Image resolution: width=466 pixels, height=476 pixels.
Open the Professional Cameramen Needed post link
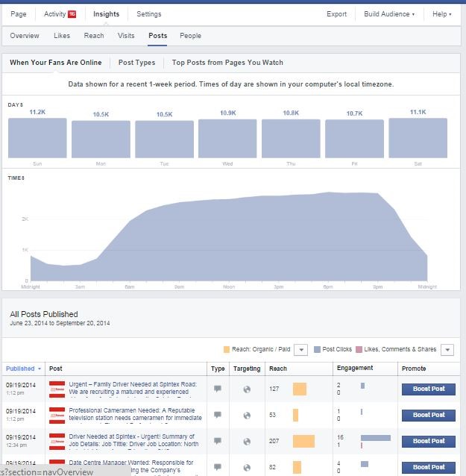(x=135, y=414)
